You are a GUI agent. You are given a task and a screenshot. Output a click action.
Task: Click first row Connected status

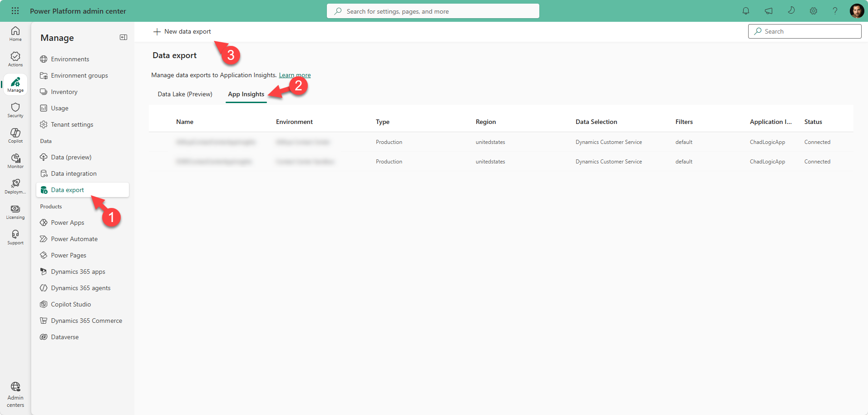click(x=817, y=142)
